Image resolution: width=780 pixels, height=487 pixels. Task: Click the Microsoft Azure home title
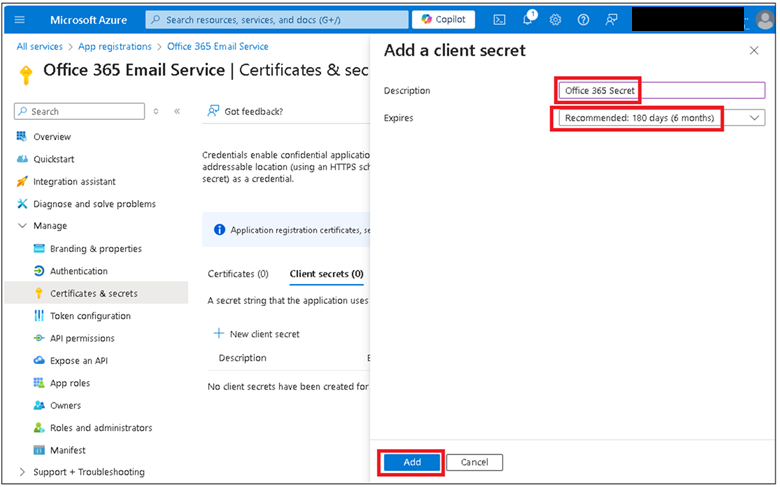pos(89,20)
